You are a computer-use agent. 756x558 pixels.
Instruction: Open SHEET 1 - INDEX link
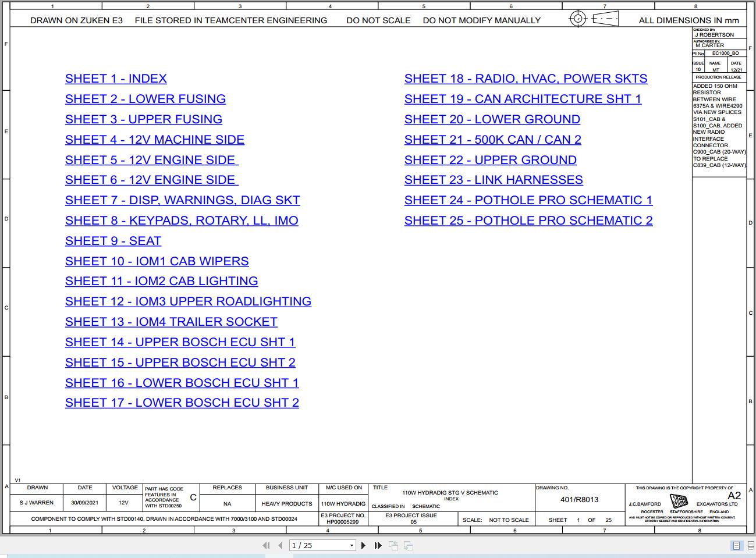(x=115, y=79)
